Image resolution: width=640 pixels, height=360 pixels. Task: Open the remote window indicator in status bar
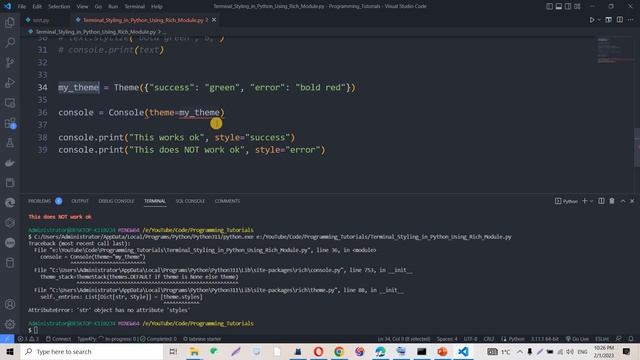(7, 339)
